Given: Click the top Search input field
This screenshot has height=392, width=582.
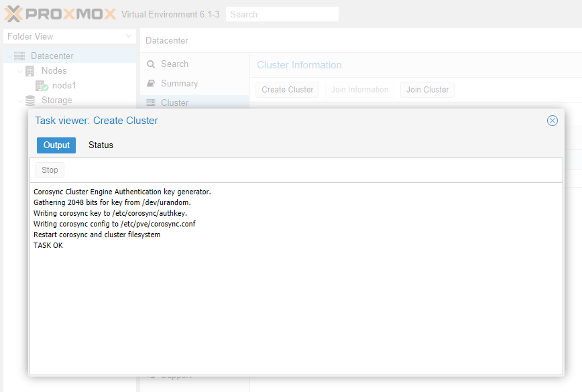Looking at the screenshot, I should click(x=282, y=14).
